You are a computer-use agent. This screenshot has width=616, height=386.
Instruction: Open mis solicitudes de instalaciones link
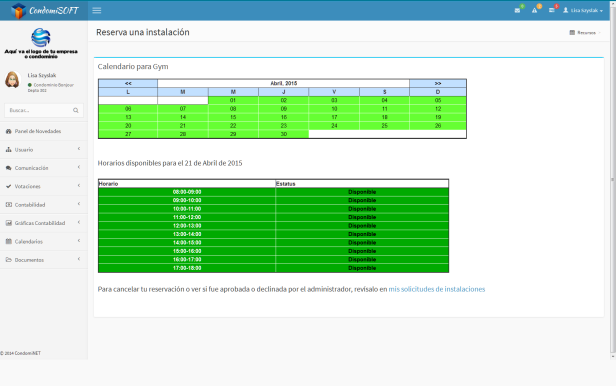pyautogui.click(x=436, y=289)
